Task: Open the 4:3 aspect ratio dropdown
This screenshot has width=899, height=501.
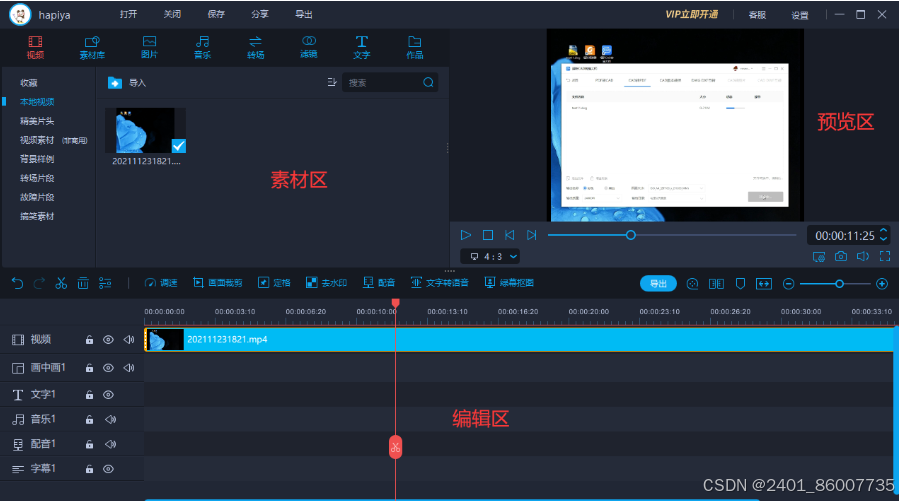Action: click(x=490, y=256)
